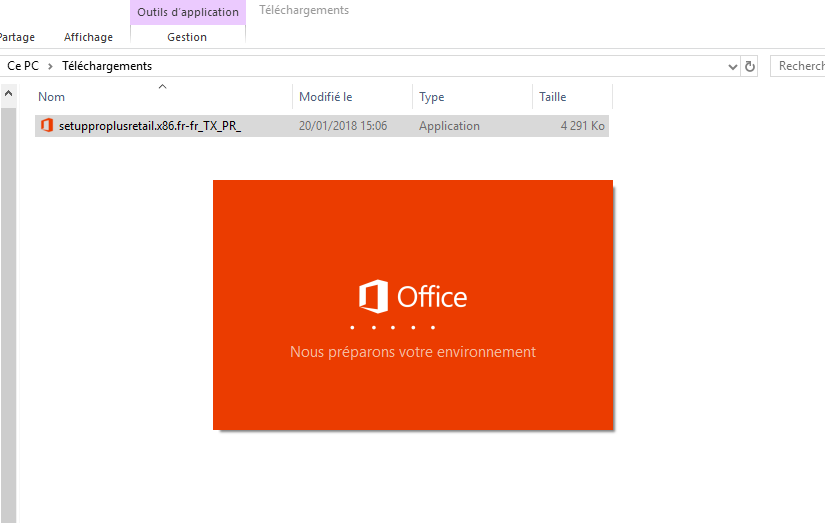Sort files by Modifié le column

point(325,97)
